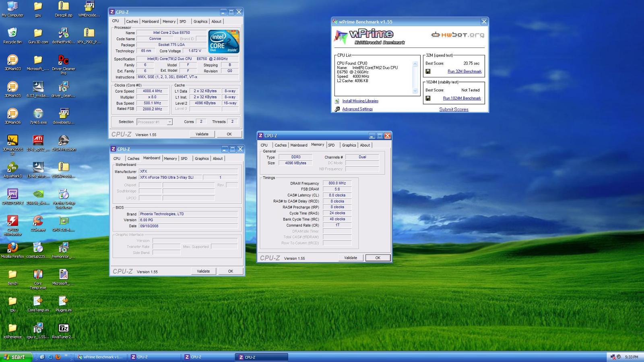Select the Firefox Setup 3.6.9.exe icon
This screenshot has height=362, width=644.
(64, 199)
